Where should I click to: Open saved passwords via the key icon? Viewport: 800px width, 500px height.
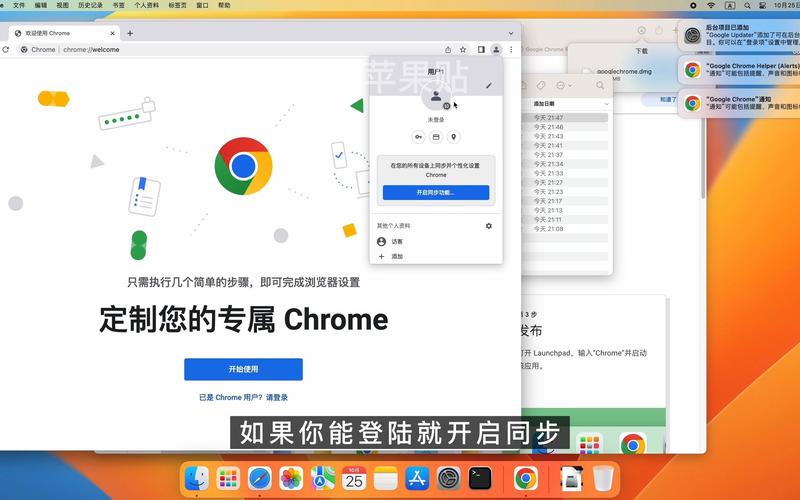coord(418,137)
